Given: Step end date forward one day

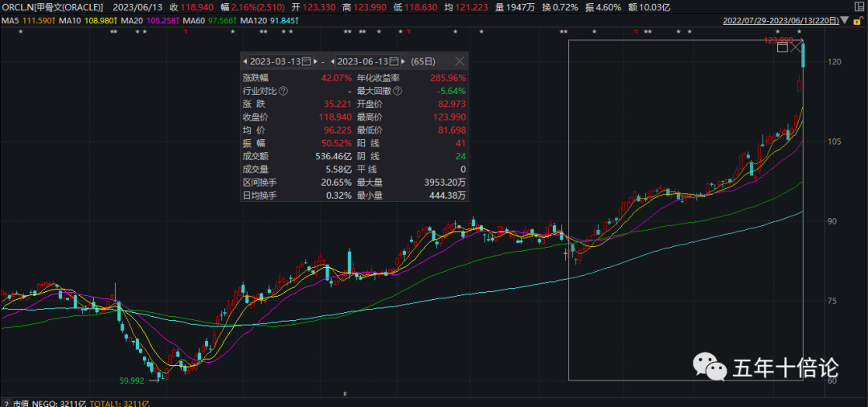Looking at the screenshot, I should click(402, 61).
